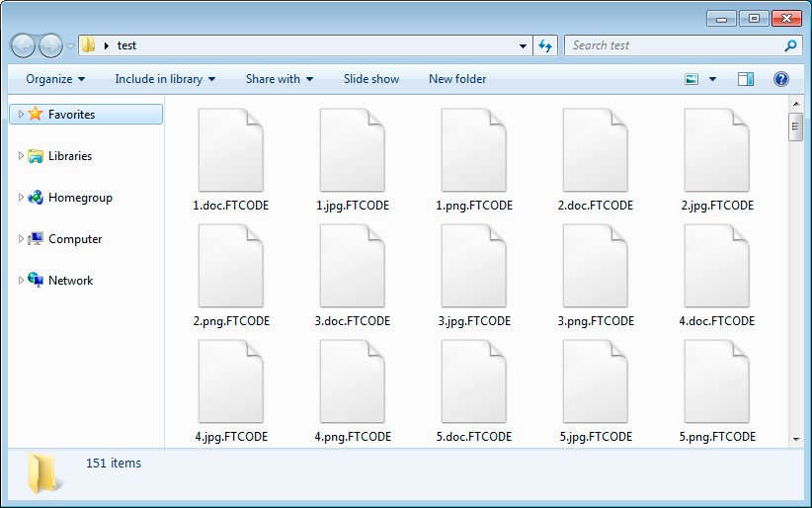
Task: Select file icon for 3.jpg.FTCODE
Action: pos(474,266)
